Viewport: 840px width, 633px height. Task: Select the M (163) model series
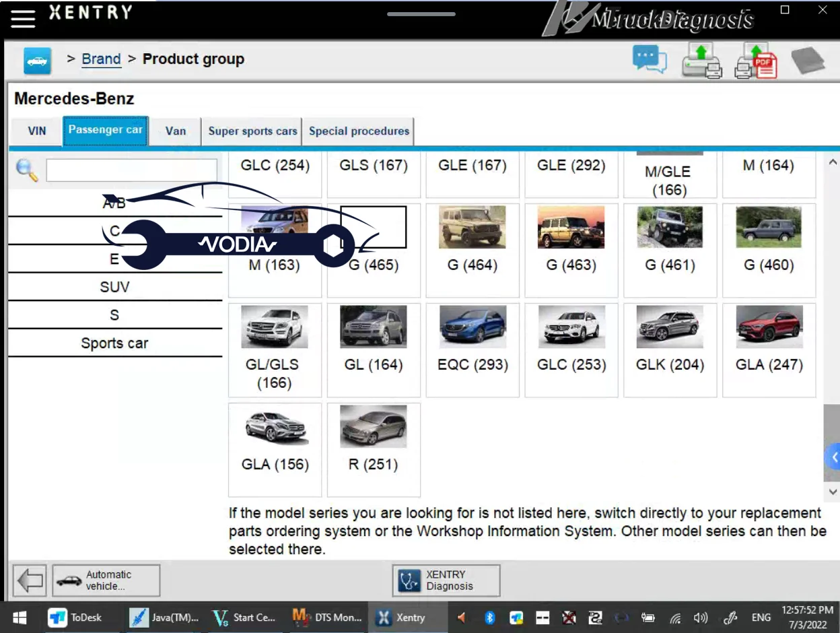[x=275, y=251]
